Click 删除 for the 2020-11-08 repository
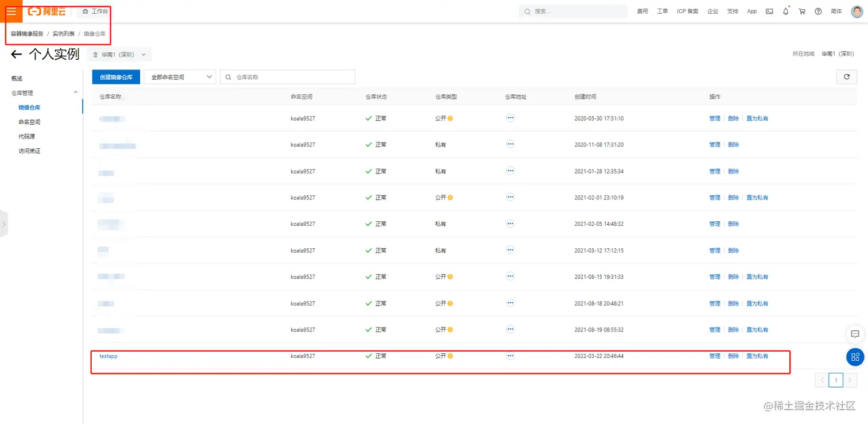The height and width of the screenshot is (424, 868). [734, 145]
